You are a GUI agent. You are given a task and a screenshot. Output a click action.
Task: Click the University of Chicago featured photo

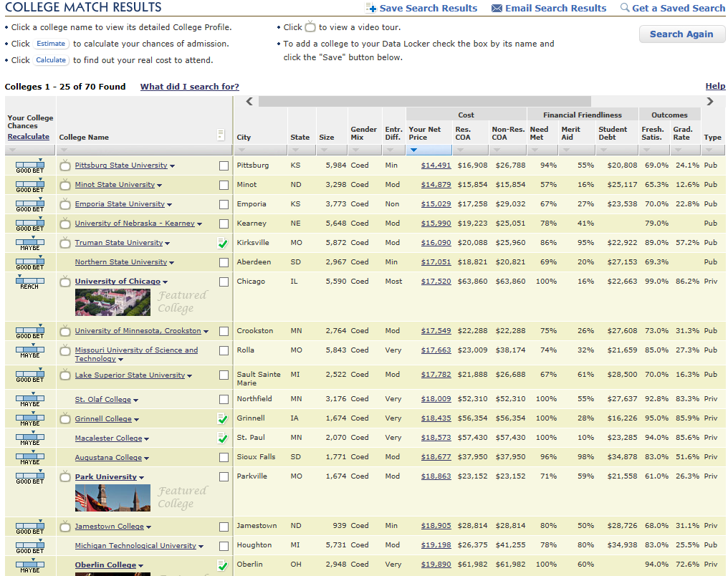pyautogui.click(x=112, y=302)
